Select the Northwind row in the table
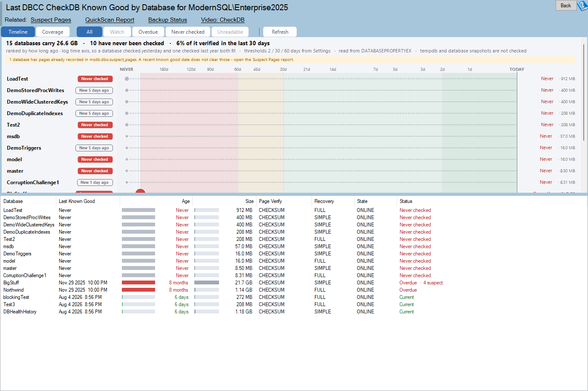 coord(294,290)
